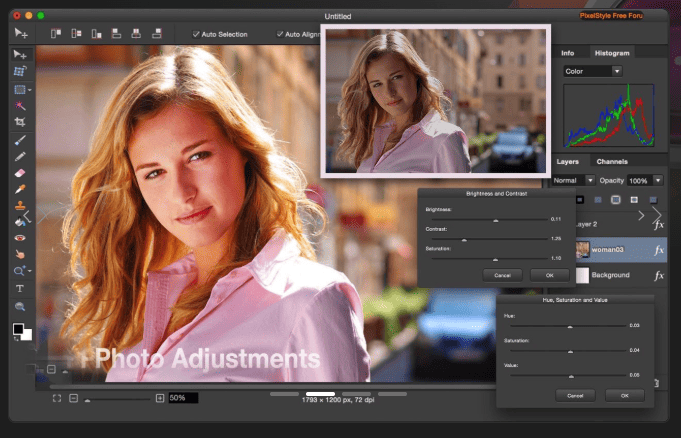This screenshot has width=681, height=438.
Task: Select the Pencil tool
Action: tap(20, 156)
